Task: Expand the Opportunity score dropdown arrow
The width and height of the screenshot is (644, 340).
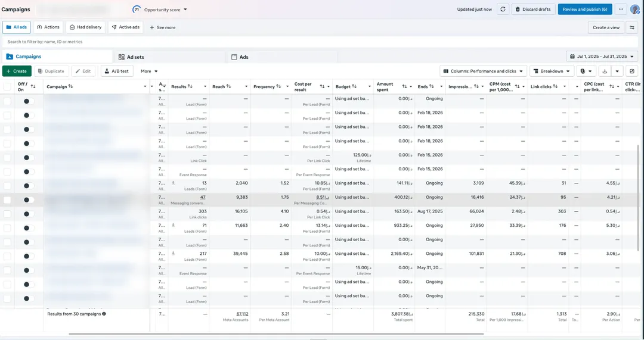Action: 185,10
